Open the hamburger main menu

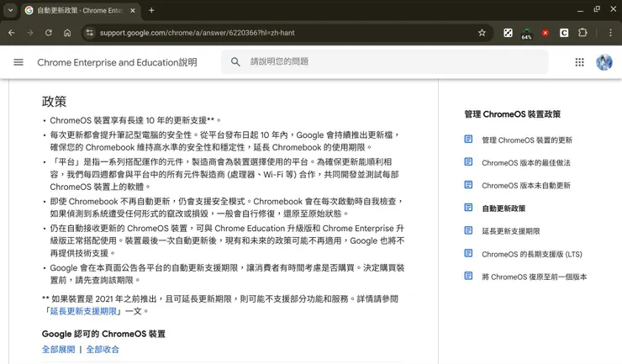point(18,62)
